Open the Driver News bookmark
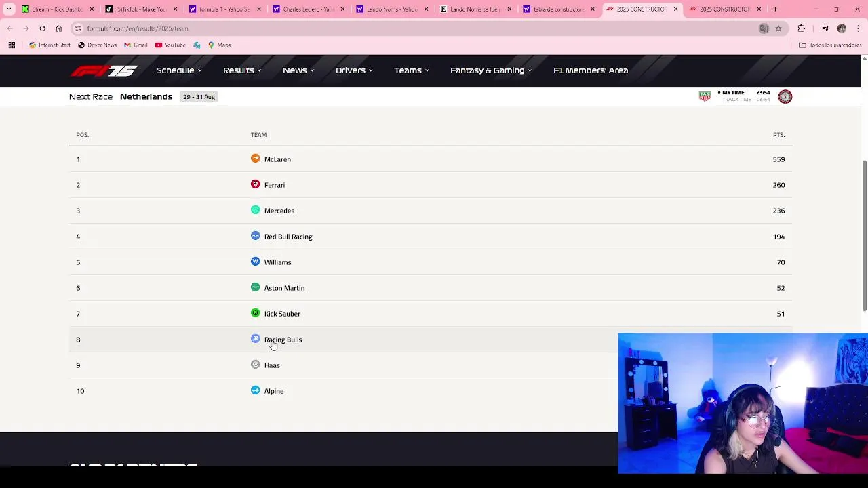The height and width of the screenshot is (488, 868). point(97,45)
